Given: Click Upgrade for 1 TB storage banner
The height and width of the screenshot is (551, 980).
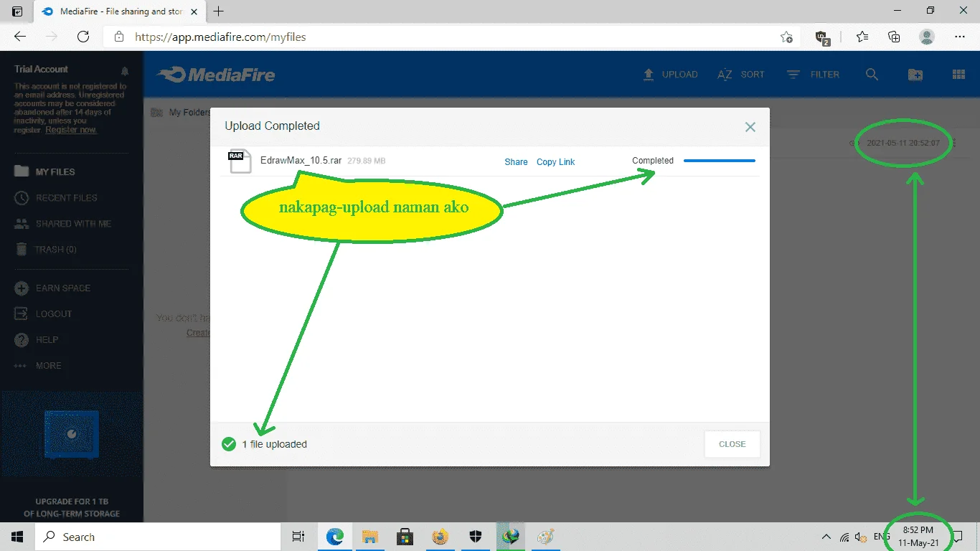Looking at the screenshot, I should coord(72,507).
